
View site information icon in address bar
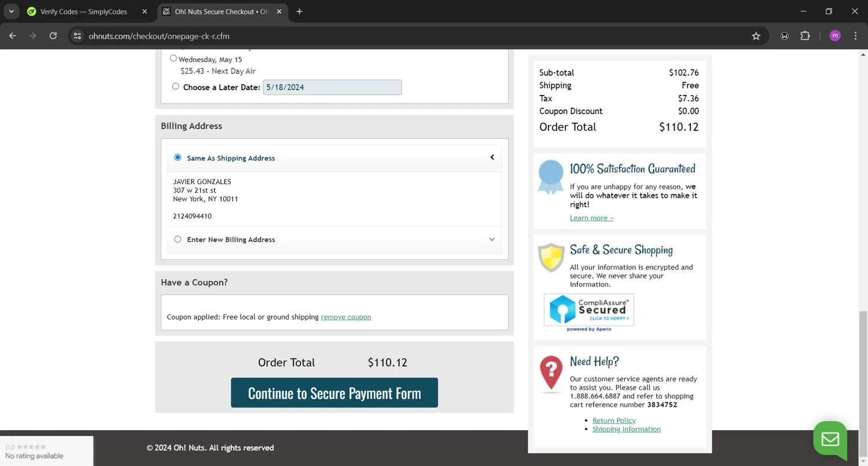78,36
